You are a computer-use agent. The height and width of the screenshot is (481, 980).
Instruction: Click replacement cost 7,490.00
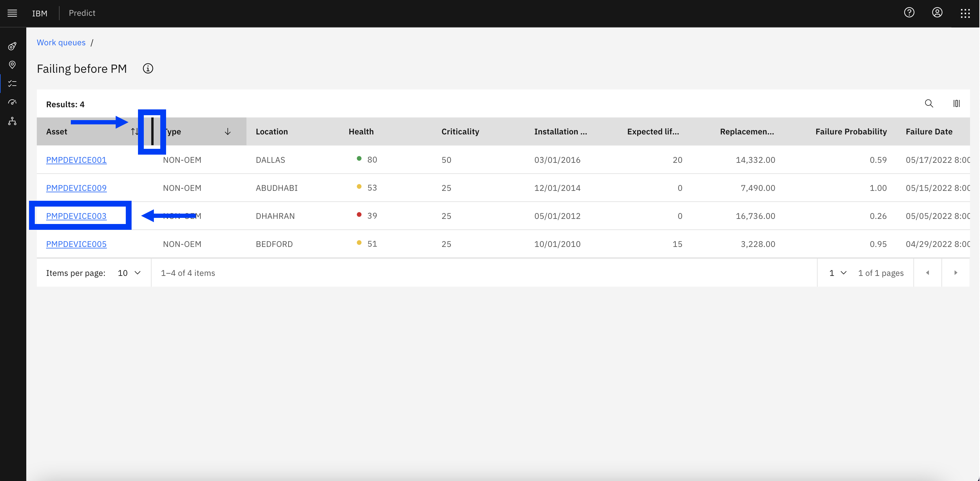click(758, 188)
